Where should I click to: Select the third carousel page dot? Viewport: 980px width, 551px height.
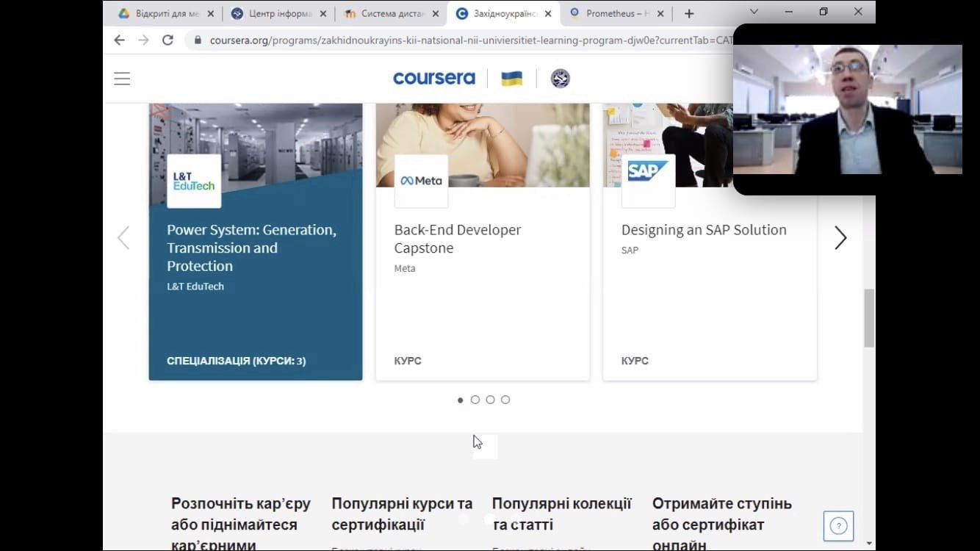click(x=490, y=400)
